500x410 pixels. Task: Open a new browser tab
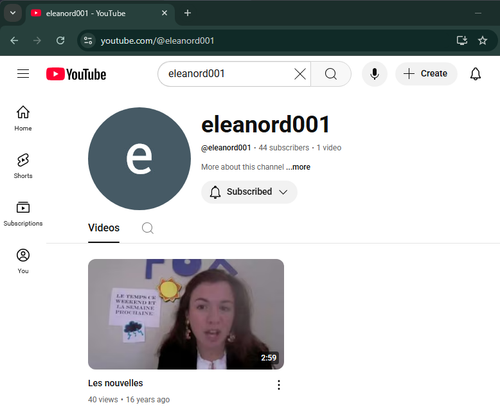pyautogui.click(x=188, y=13)
